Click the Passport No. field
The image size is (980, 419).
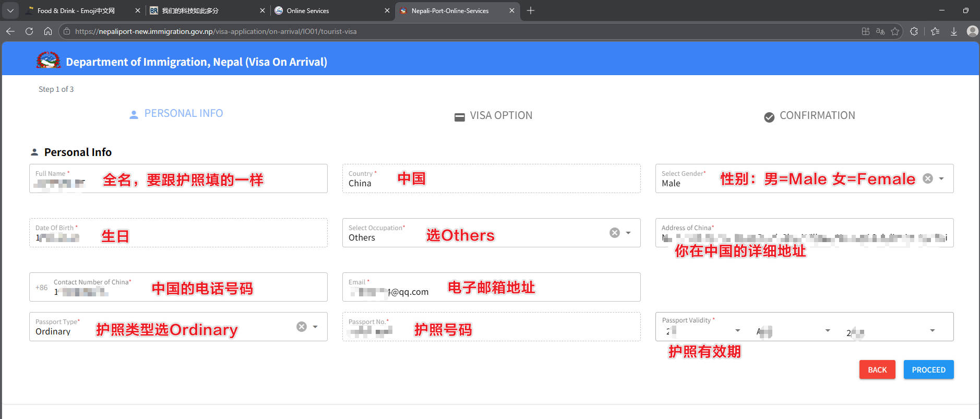click(492, 327)
